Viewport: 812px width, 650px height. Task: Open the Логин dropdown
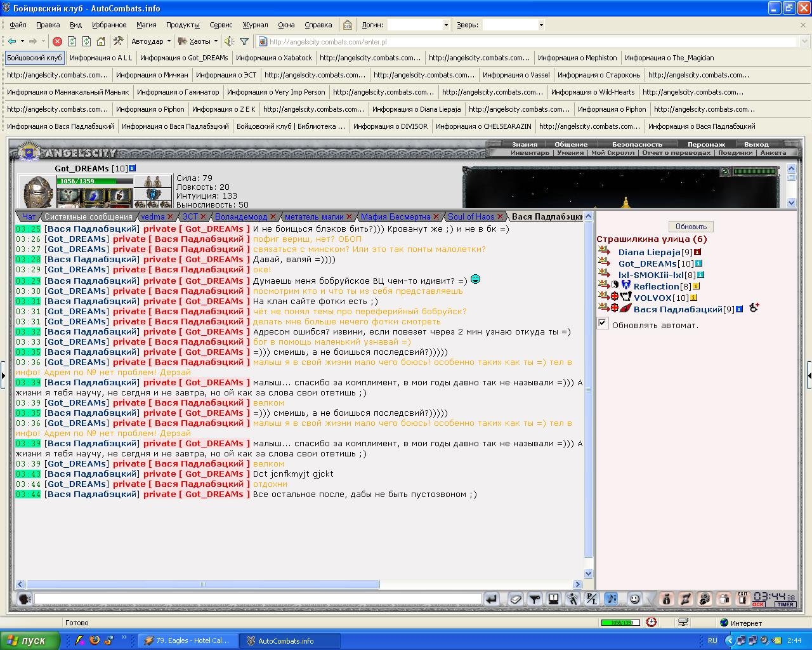(445, 25)
